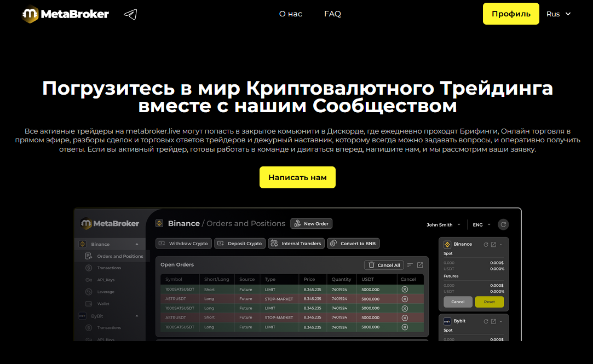The image size is (593, 364).
Task: Open Transactions under ByBit in sidebar
Action: (x=109, y=328)
